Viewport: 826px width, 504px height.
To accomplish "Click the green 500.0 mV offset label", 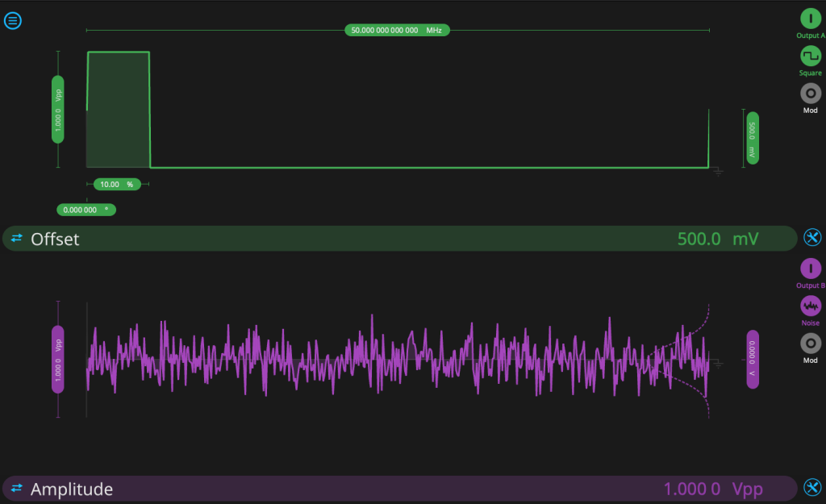I will coord(752,137).
